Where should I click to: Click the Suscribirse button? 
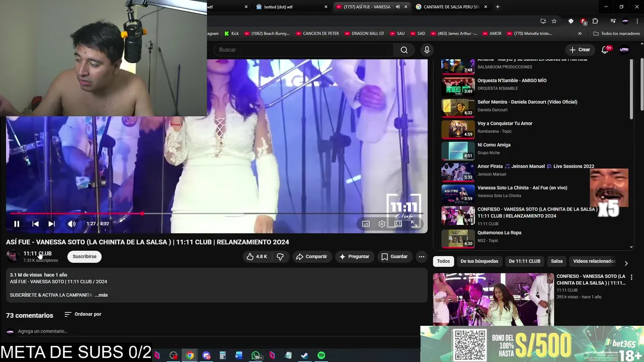pos(85,256)
